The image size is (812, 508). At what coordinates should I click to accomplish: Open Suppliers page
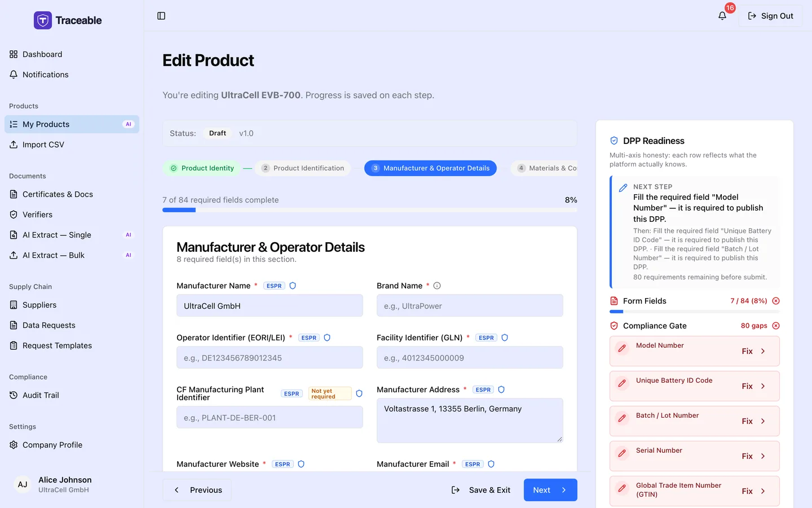[x=72, y=305]
